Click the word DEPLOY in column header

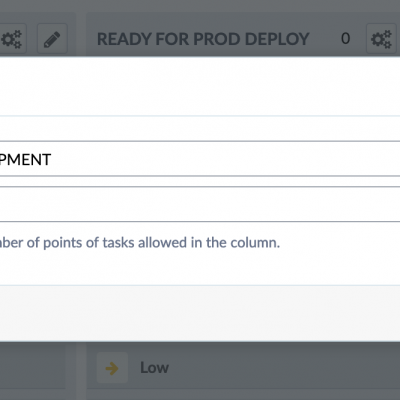(277, 39)
